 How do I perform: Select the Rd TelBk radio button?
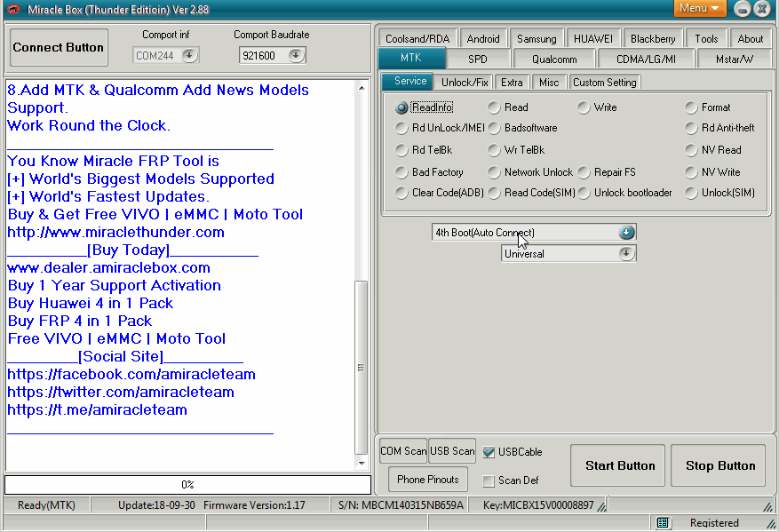[x=401, y=150]
